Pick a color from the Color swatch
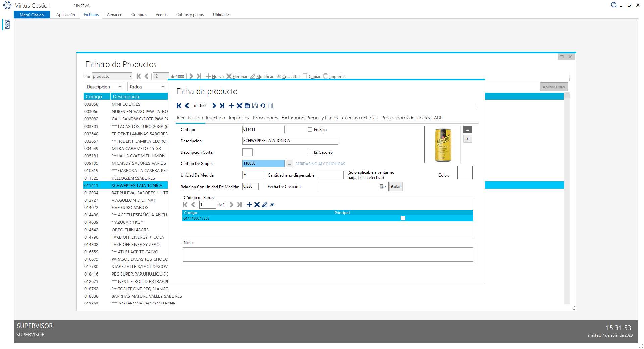This screenshot has height=349, width=644. pyautogui.click(x=465, y=173)
